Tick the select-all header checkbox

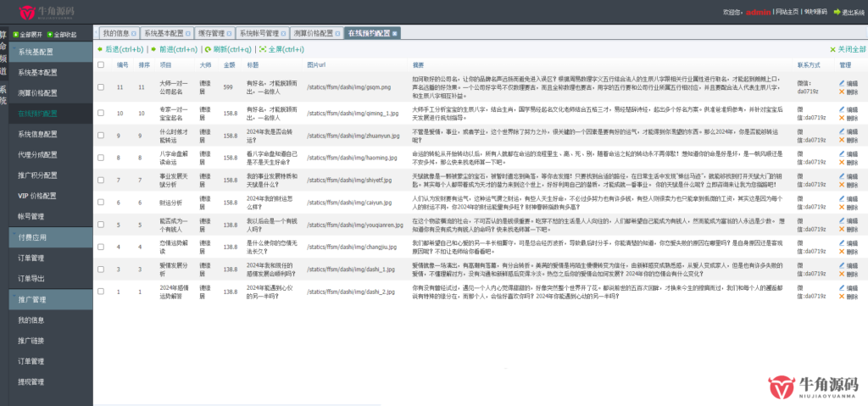101,64
